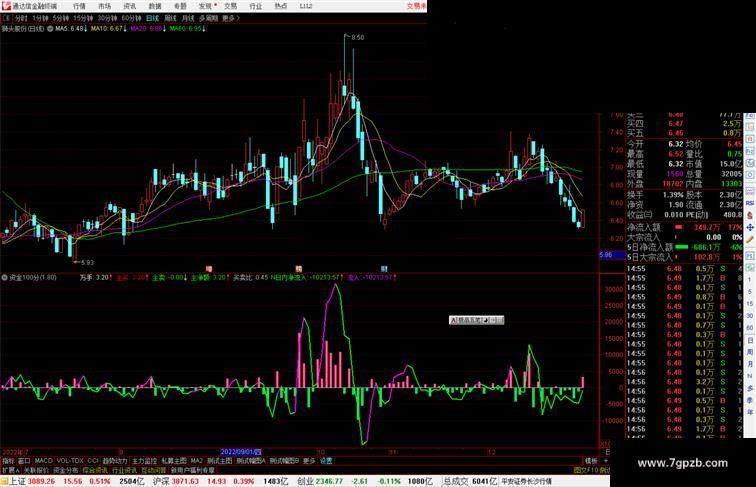Click the 交易 link at top right
Screen dimensions: 756x487
tap(416, 6)
